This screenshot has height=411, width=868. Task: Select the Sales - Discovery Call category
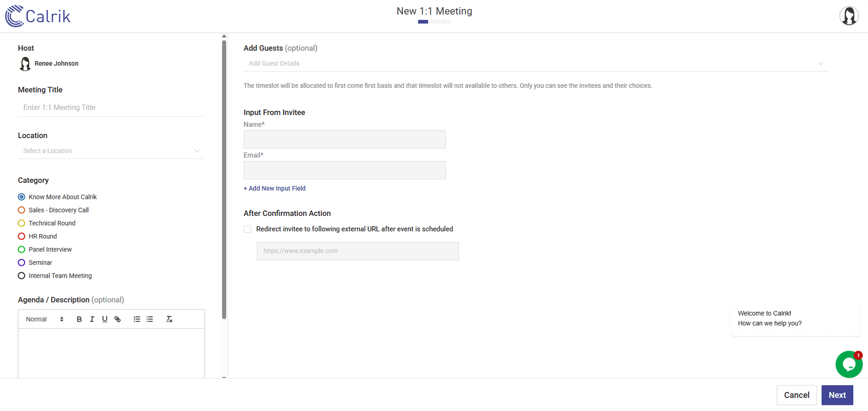tap(21, 210)
